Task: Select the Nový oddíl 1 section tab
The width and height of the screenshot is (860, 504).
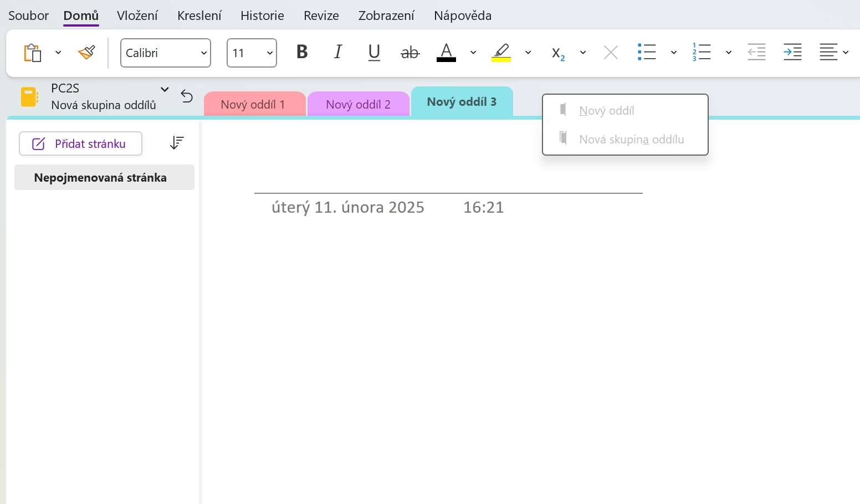Action: pos(254,104)
